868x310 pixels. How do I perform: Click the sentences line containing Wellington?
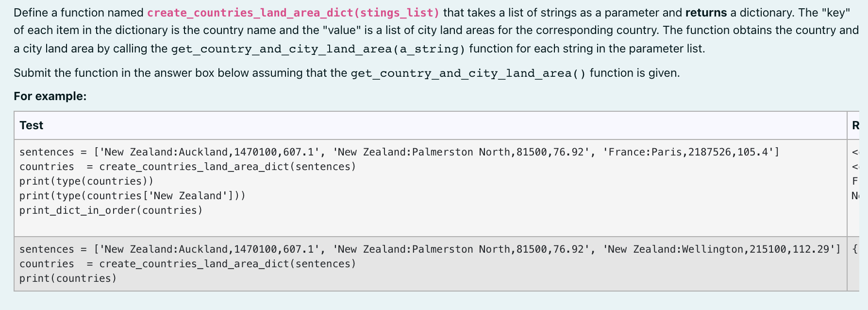pyautogui.click(x=430, y=249)
